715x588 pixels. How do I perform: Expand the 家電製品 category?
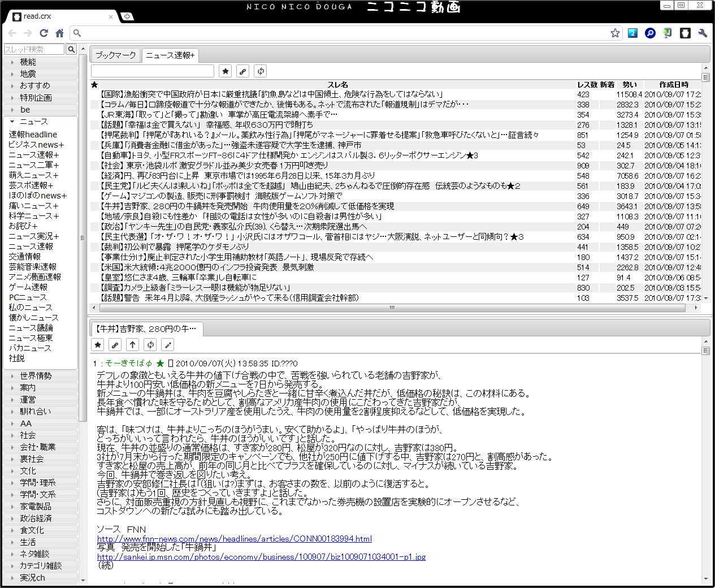click(40, 506)
